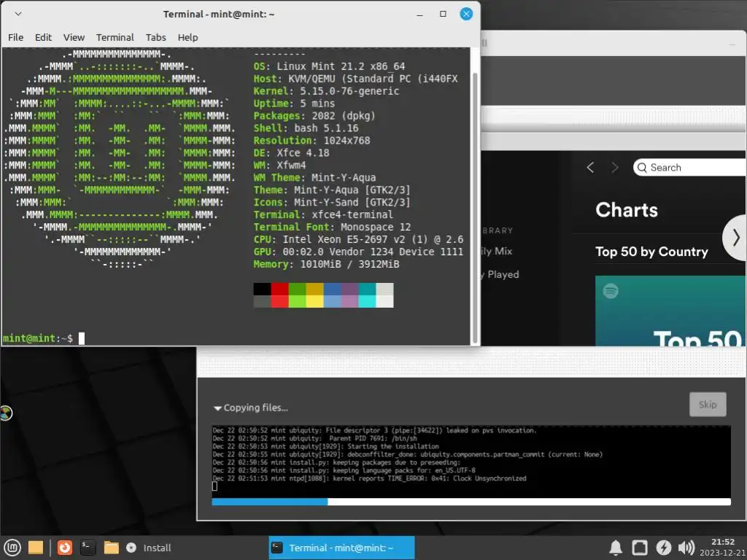Click the bright pink neofetch color swatch
The height and width of the screenshot is (560, 747).
(x=349, y=301)
